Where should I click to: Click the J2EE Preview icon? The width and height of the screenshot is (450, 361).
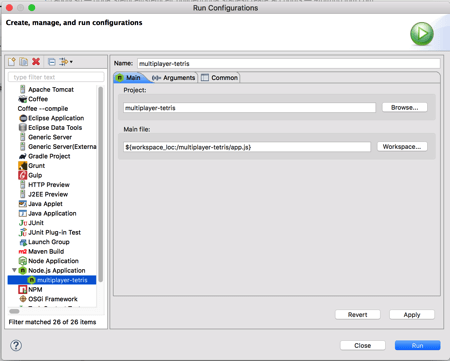click(x=22, y=194)
